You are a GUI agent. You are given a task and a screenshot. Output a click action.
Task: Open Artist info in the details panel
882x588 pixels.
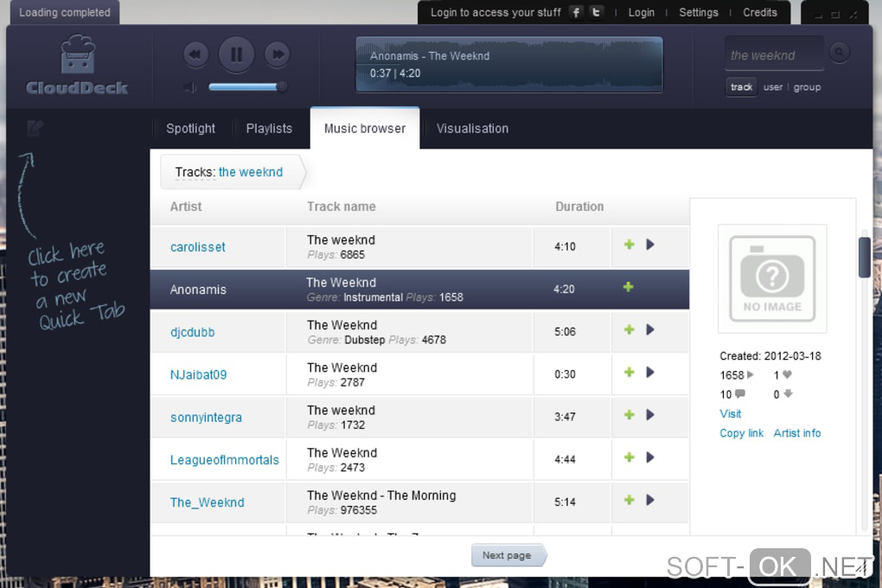tap(797, 433)
